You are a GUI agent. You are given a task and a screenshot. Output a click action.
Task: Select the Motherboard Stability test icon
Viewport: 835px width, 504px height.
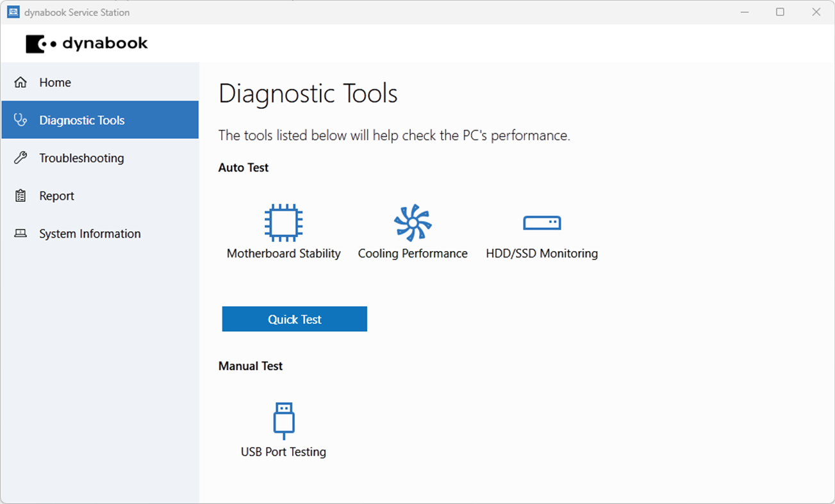coord(283,221)
